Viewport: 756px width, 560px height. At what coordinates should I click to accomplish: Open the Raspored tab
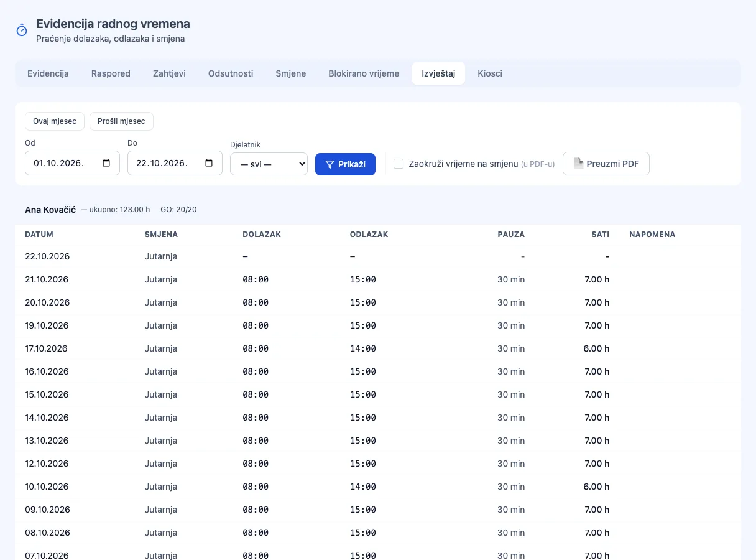(111, 73)
